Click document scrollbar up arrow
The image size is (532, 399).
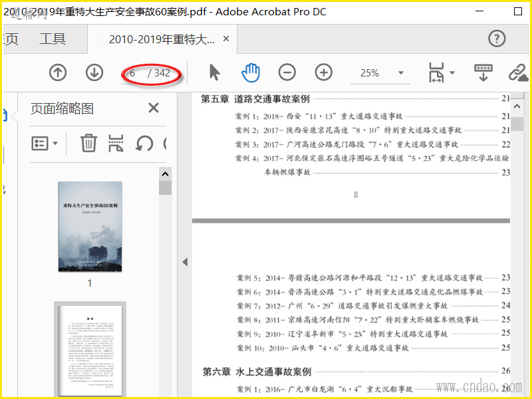click(x=517, y=106)
